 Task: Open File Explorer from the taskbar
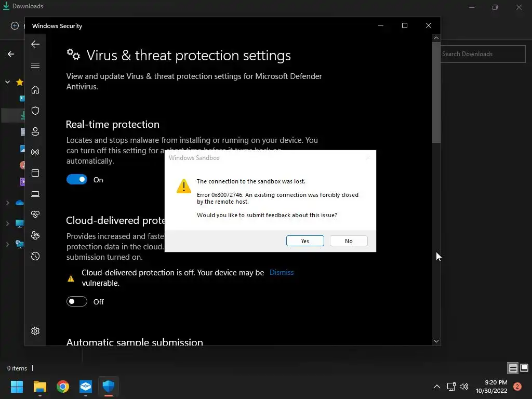point(39,387)
